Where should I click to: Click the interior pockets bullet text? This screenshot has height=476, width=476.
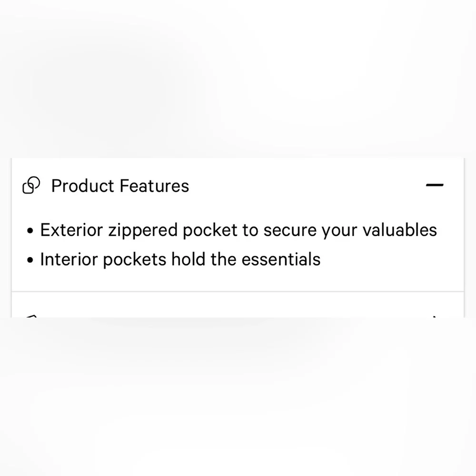point(180,259)
